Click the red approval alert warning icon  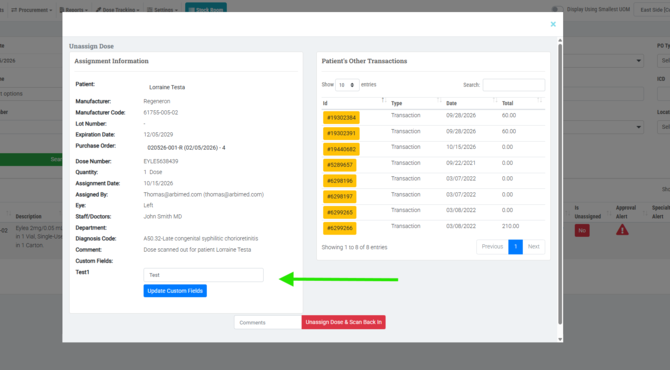coord(622,230)
